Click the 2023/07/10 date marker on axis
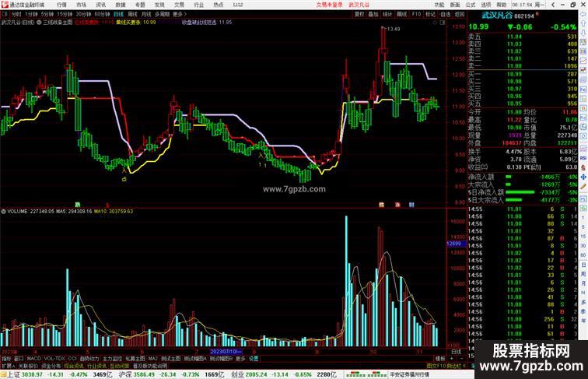 226,352
